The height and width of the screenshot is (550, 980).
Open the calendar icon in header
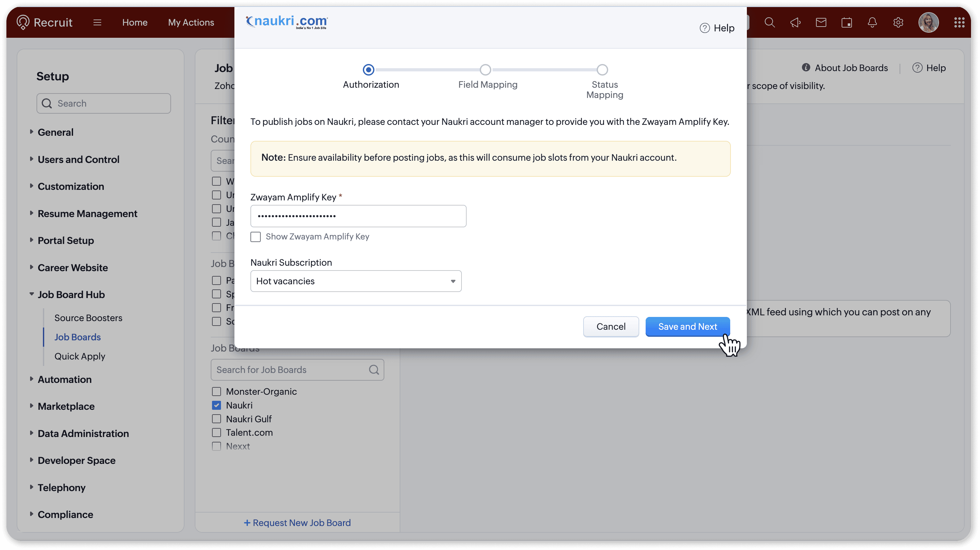[x=846, y=22]
